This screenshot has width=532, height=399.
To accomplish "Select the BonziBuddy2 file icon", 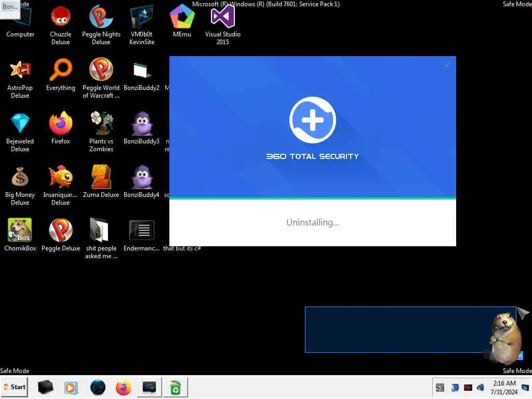I will tap(141, 76).
